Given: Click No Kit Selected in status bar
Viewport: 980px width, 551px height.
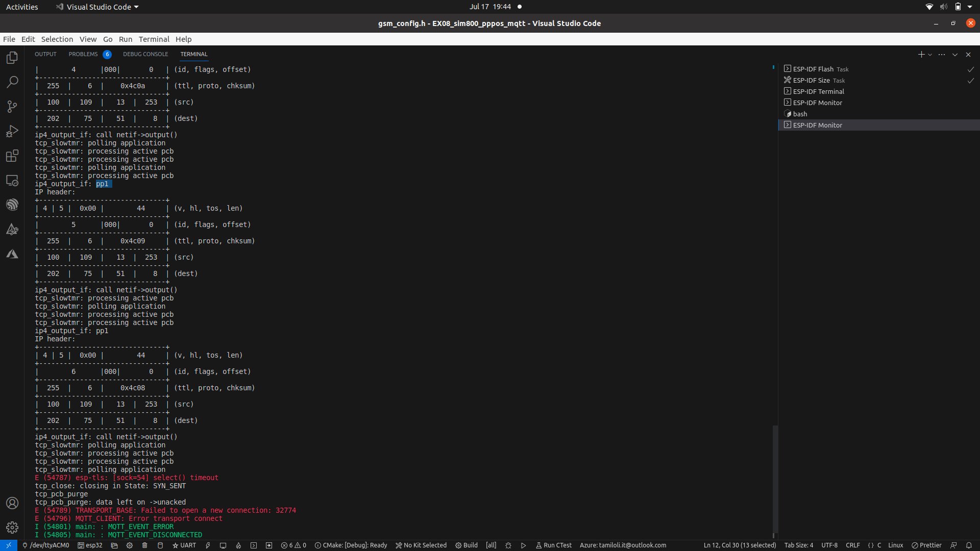Looking at the screenshot, I should pos(421,545).
